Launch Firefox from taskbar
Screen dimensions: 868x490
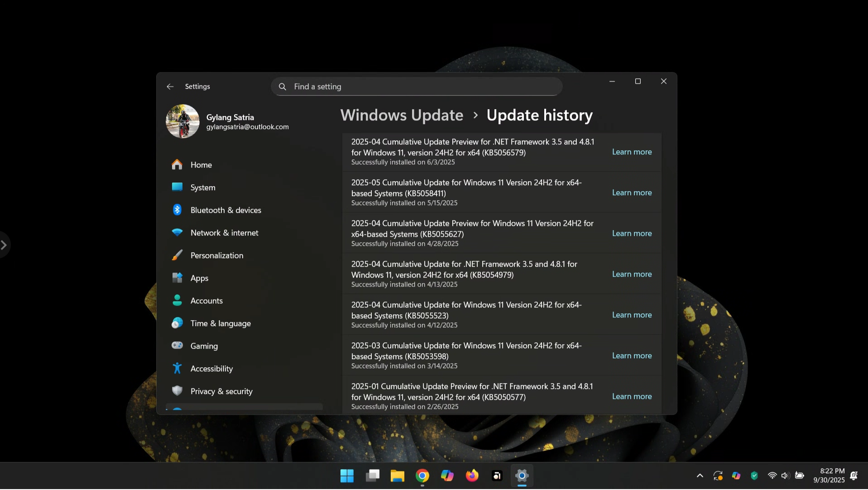472,476
